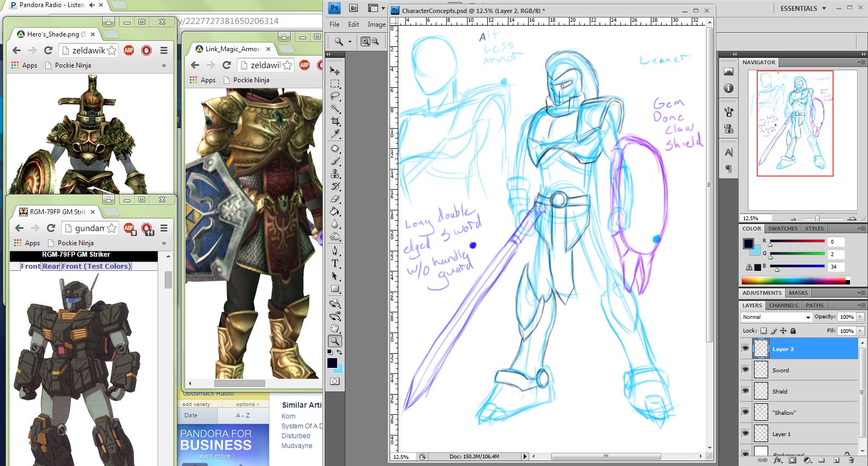
Task: Select the Eyedropper tool
Action: pos(335,134)
